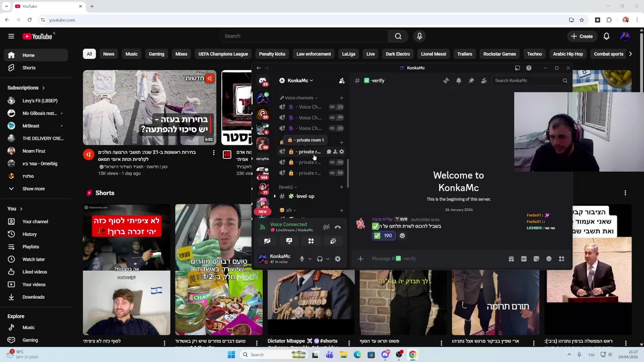The image size is (644, 362).
Task: Add reaction to the verify message
Action: pyautogui.click(x=402, y=235)
